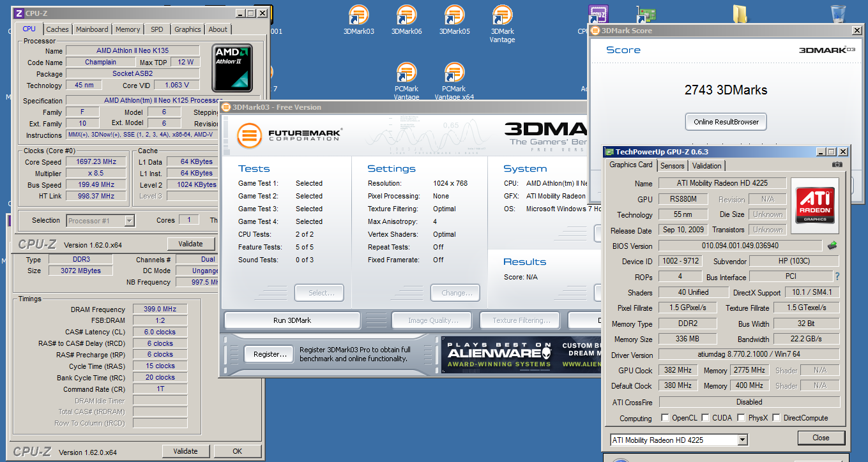Open the Validation tab in GPU-Z
The width and height of the screenshot is (868, 462).
707,166
